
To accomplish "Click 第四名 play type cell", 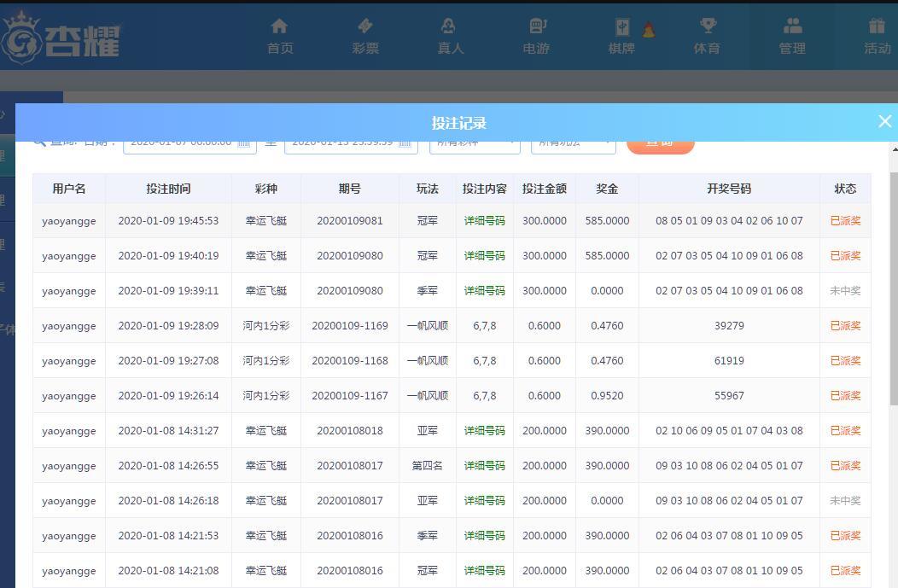I will tap(428, 465).
